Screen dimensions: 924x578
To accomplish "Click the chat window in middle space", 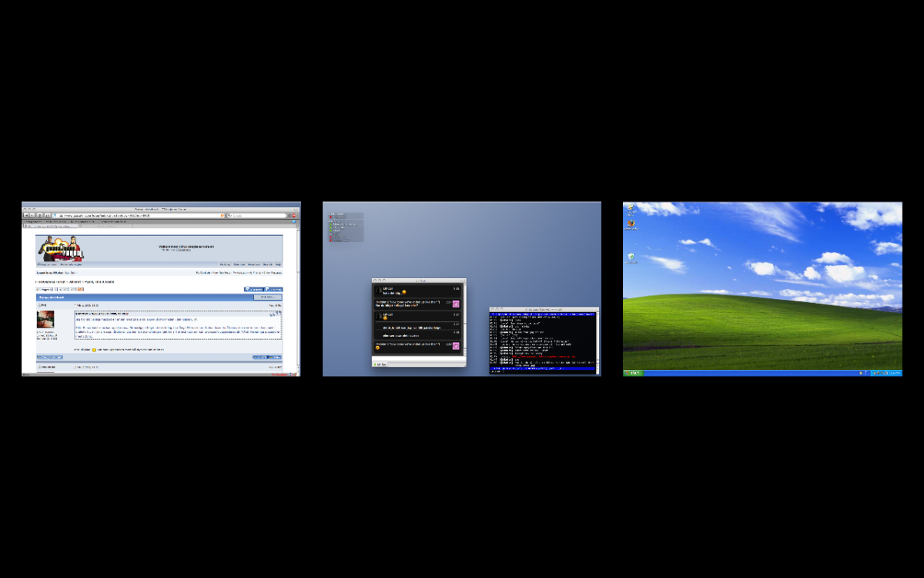I will [420, 322].
